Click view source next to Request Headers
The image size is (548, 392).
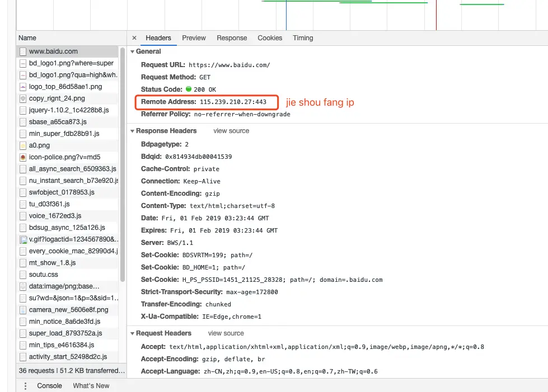click(x=226, y=333)
